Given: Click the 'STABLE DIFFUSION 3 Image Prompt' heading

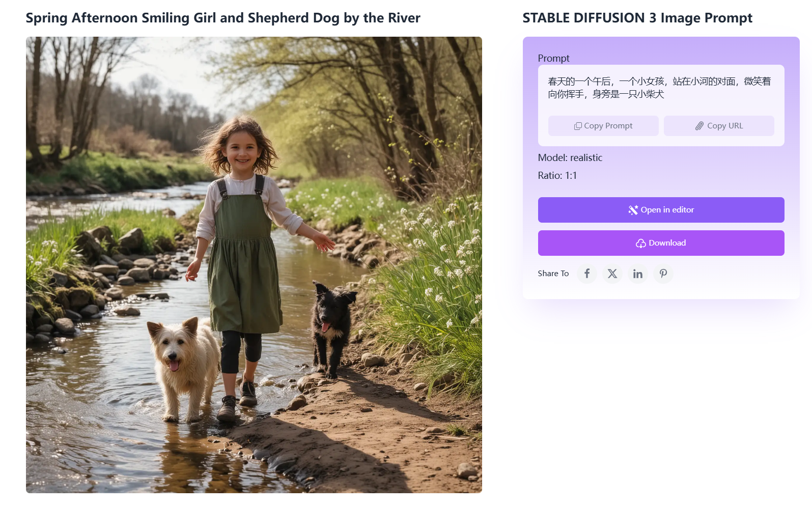Looking at the screenshot, I should 637,18.
